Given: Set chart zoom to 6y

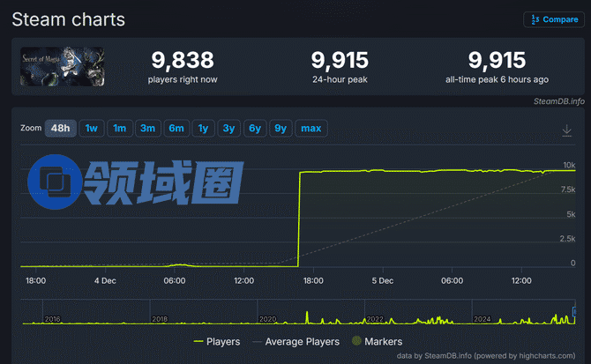Looking at the screenshot, I should pyautogui.click(x=255, y=129).
